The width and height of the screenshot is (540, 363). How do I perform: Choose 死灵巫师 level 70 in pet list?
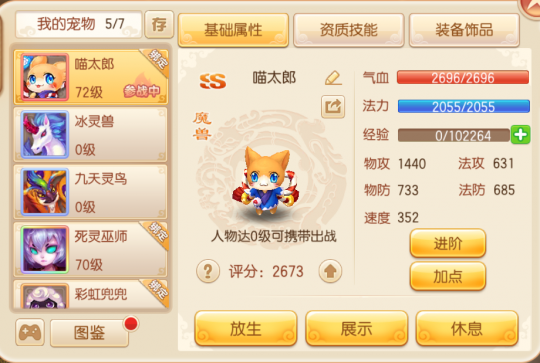click(x=91, y=250)
